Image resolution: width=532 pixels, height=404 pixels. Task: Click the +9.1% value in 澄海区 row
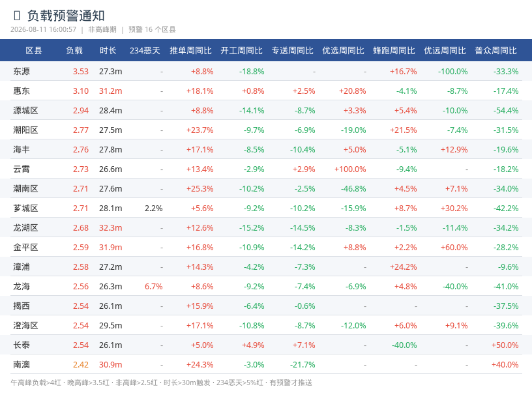click(x=456, y=326)
